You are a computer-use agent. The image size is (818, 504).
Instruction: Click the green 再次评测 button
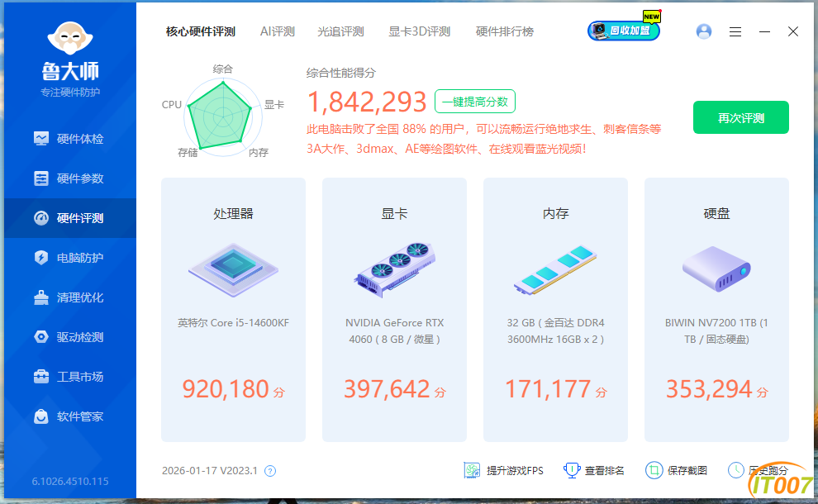click(x=740, y=117)
